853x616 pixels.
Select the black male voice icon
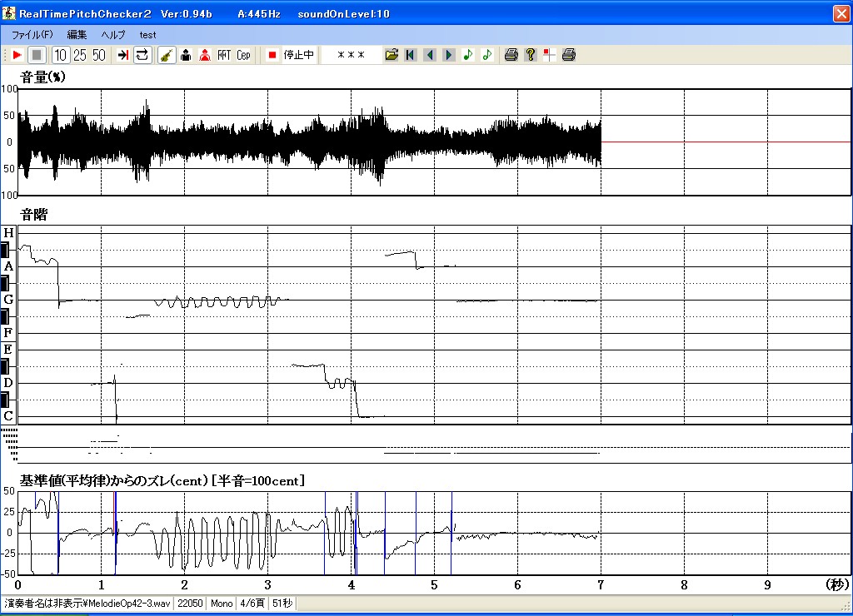[x=186, y=55]
